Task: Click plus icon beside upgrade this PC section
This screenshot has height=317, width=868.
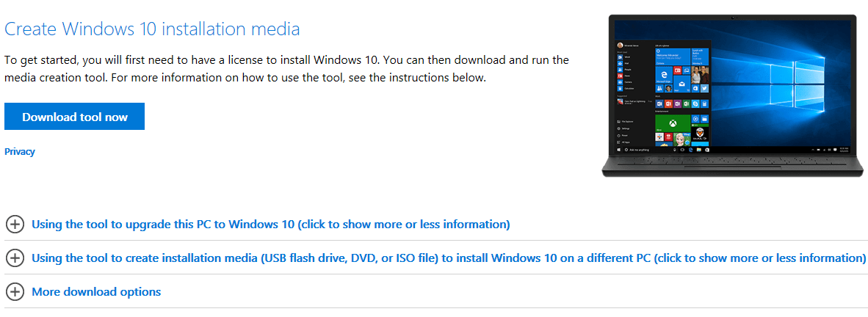Action: [15, 224]
